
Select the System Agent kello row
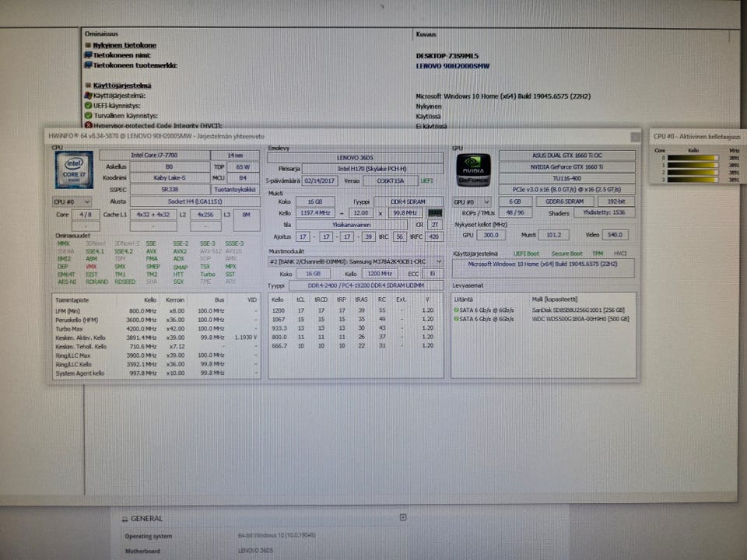pos(156,373)
